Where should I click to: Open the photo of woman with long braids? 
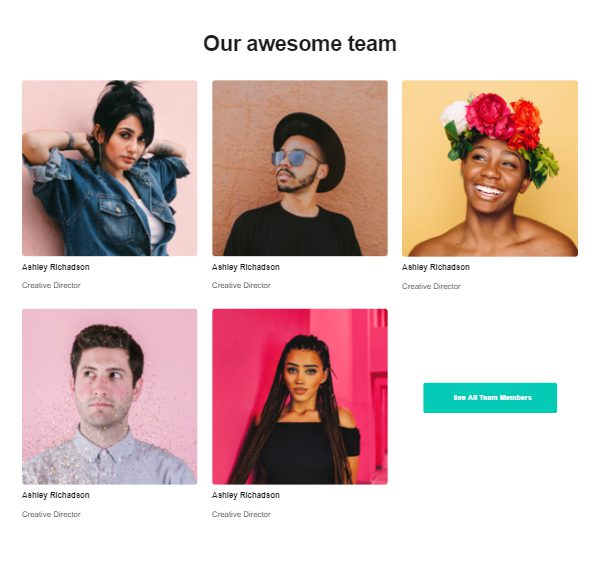[300, 397]
